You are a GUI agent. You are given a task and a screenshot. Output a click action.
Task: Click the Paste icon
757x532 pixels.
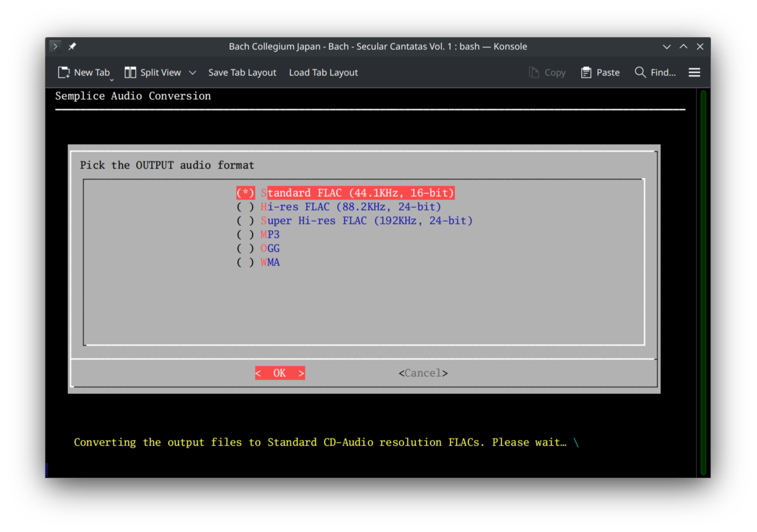point(586,72)
